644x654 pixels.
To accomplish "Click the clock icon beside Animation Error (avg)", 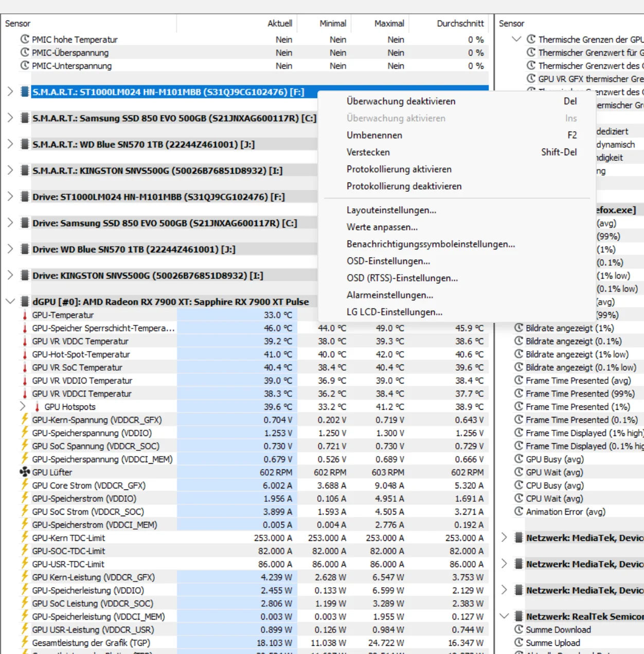I will click(x=519, y=512).
